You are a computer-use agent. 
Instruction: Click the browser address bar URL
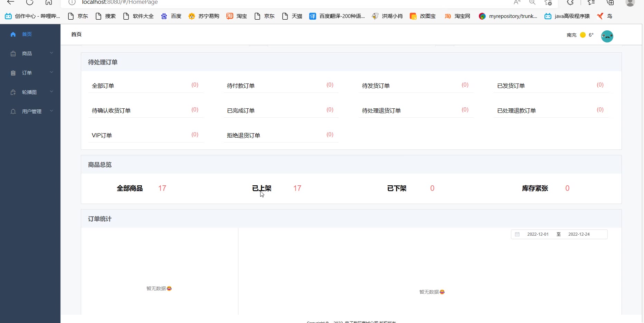pyautogui.click(x=120, y=2)
